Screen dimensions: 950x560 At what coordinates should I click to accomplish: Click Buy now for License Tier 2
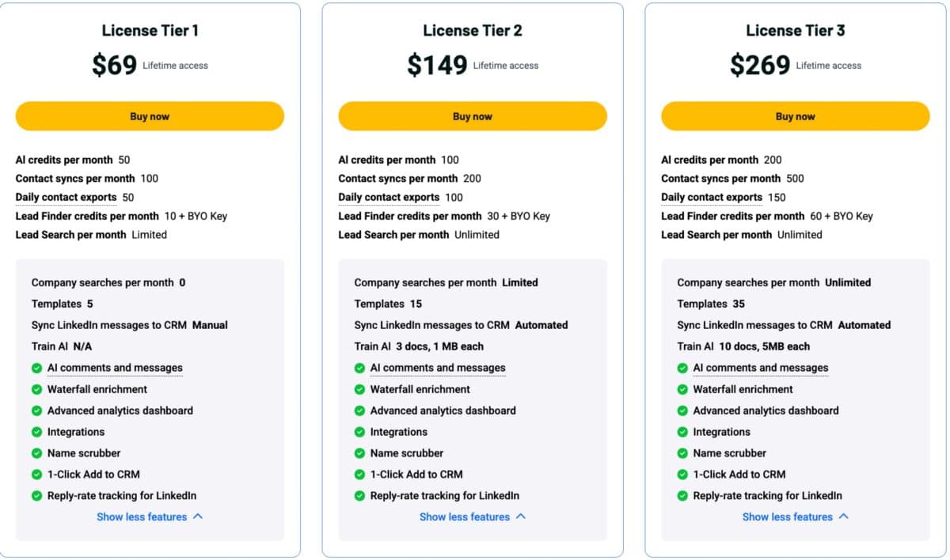click(473, 116)
